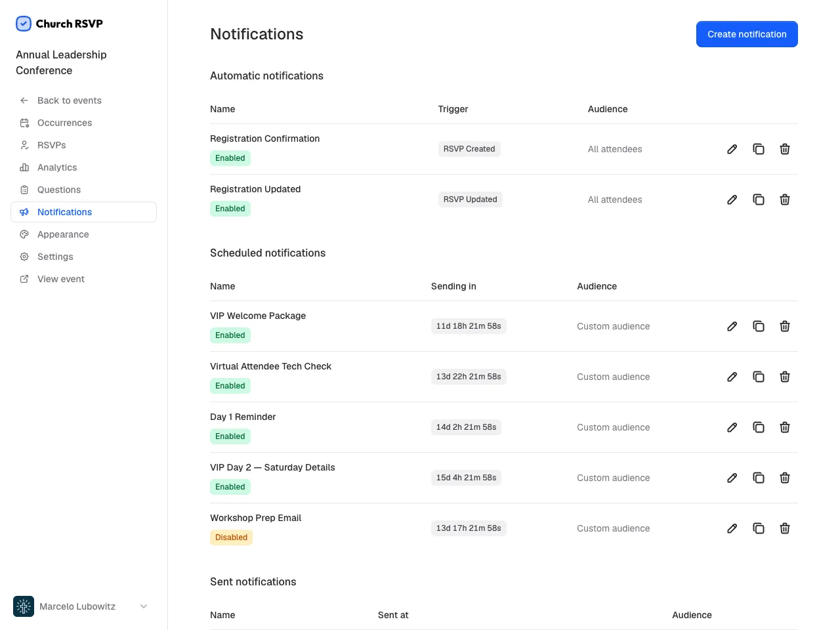Edit the Day 1 Reminder notification
The image size is (840, 630).
(732, 427)
